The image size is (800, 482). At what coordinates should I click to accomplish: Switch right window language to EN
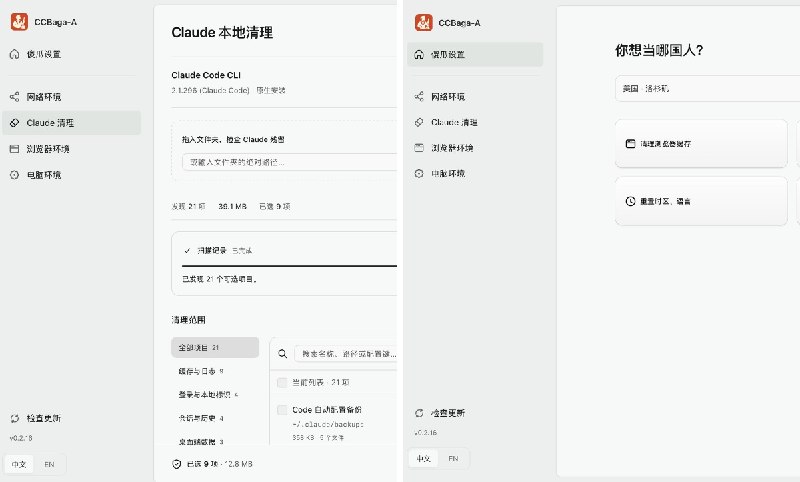click(x=453, y=459)
